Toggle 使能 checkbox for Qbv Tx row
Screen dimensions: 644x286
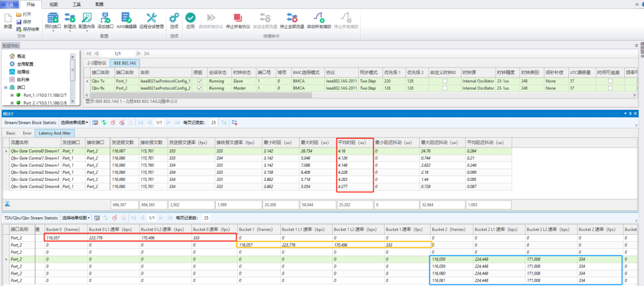(x=200, y=81)
